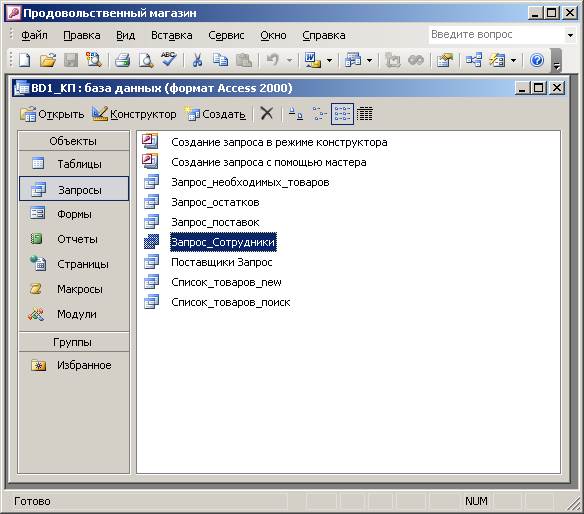This screenshot has width=584, height=514.
Task: Click into the Введите вопрос field
Action: (x=497, y=35)
